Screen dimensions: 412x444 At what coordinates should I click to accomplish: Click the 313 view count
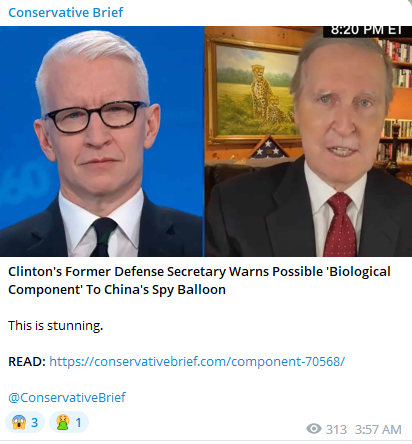(336, 430)
